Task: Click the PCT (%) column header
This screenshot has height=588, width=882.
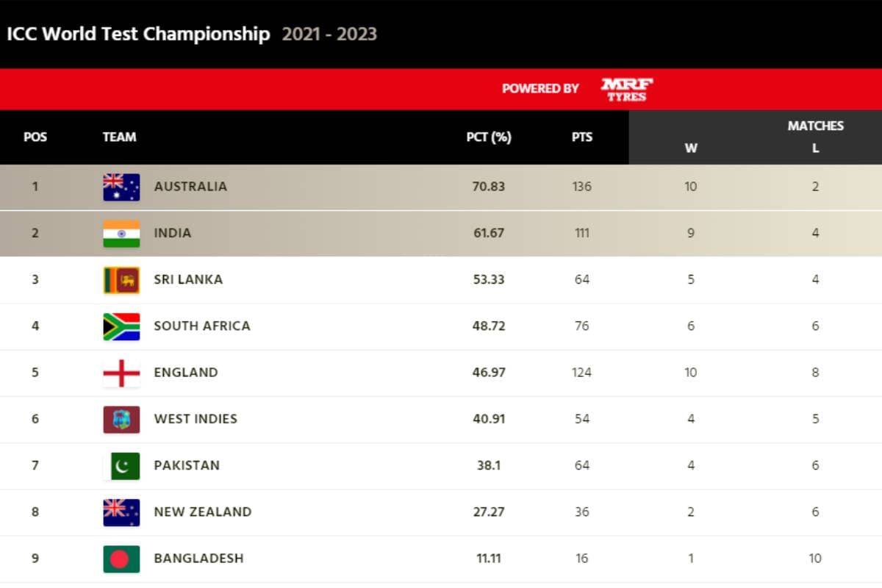Action: tap(489, 137)
